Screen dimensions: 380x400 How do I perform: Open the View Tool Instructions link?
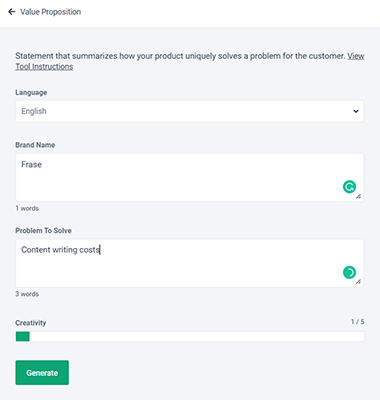coord(190,61)
